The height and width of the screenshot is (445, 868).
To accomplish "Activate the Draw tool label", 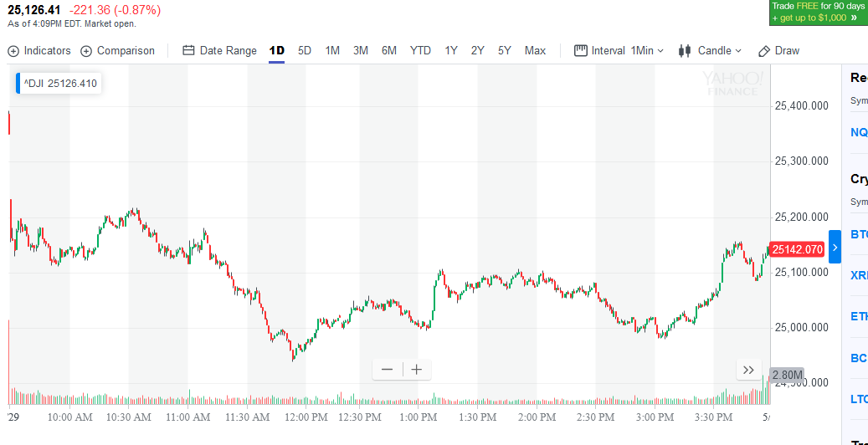I will [x=787, y=51].
